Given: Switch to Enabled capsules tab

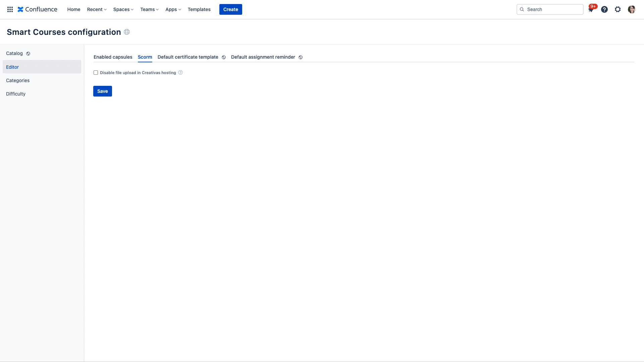Looking at the screenshot, I should click(x=113, y=57).
